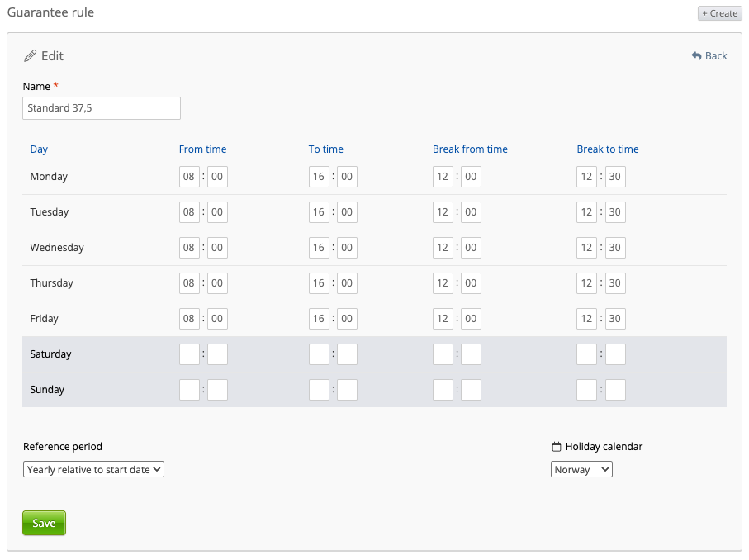749x560 pixels.
Task: Click Wednesday Break from minute field
Action: click(471, 248)
